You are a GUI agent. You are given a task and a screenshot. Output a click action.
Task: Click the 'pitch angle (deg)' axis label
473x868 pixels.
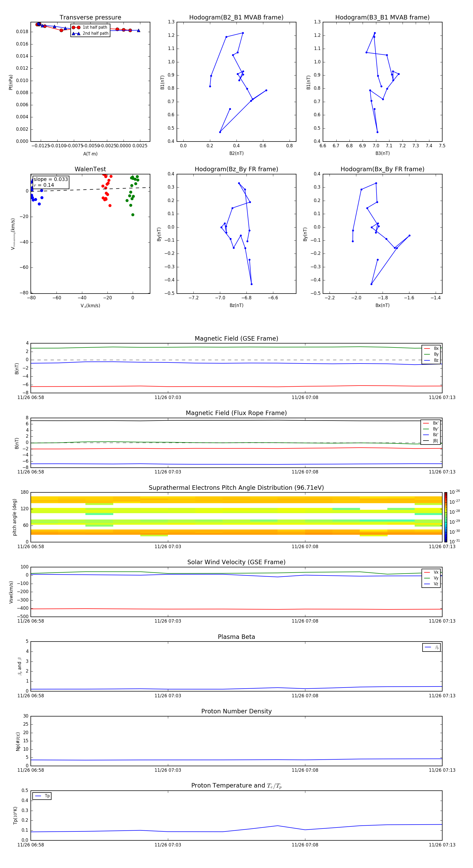pos(14,517)
